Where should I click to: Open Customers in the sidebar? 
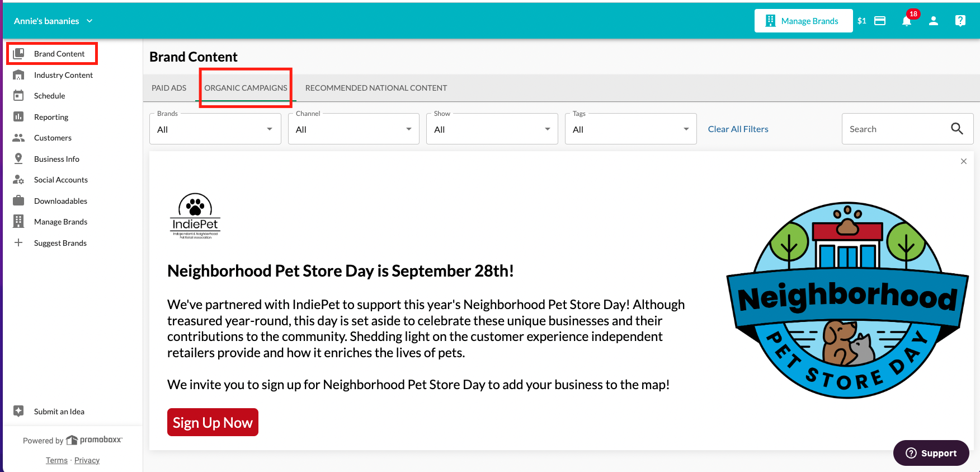[53, 138]
